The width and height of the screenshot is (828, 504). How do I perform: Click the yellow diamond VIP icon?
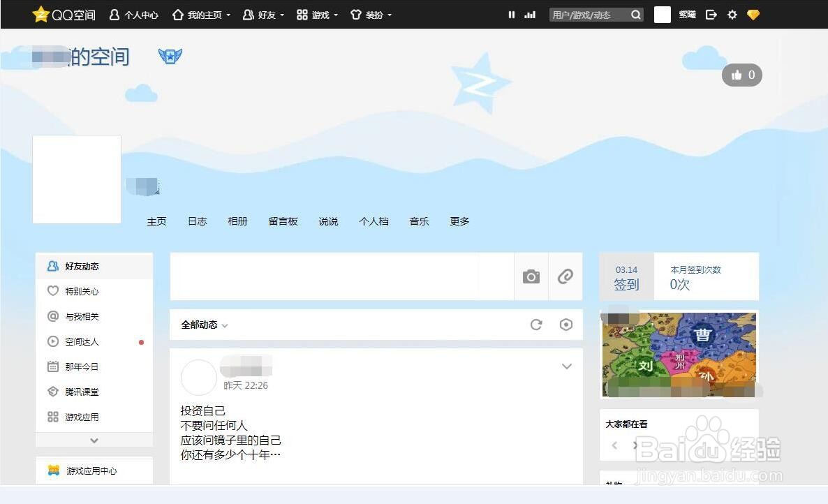point(753,15)
